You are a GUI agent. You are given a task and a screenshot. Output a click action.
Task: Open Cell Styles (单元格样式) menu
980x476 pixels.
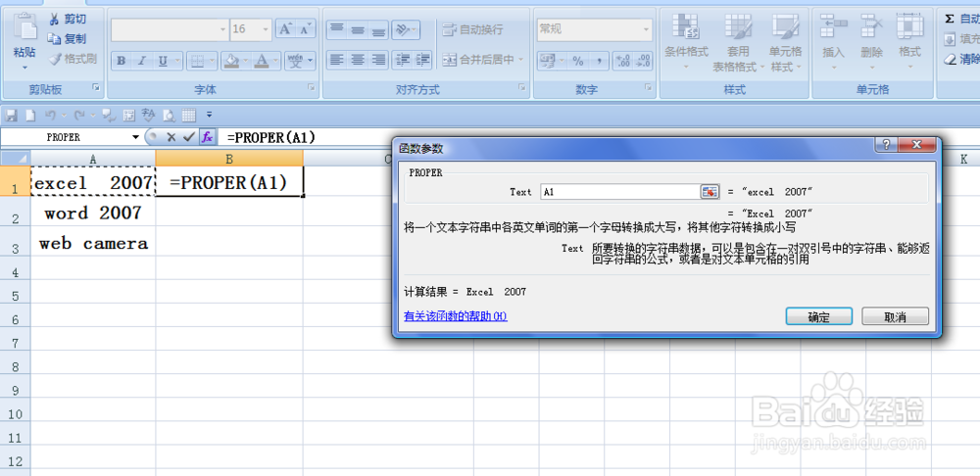[x=785, y=42]
